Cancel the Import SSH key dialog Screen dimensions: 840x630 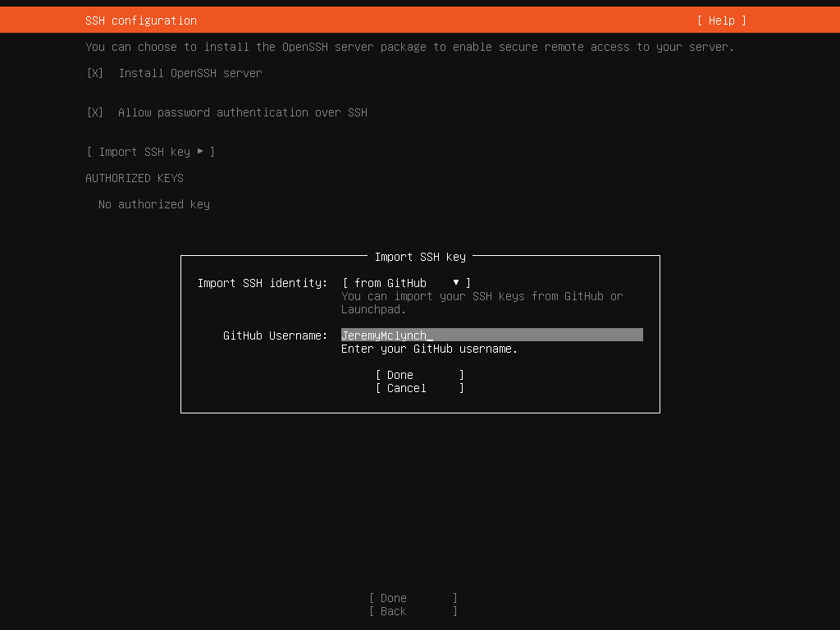419,388
